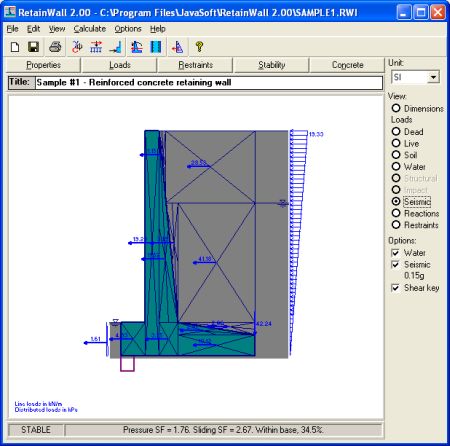450x446 pixels.
Task: Click the 42.24 load value label
Action: 264,324
